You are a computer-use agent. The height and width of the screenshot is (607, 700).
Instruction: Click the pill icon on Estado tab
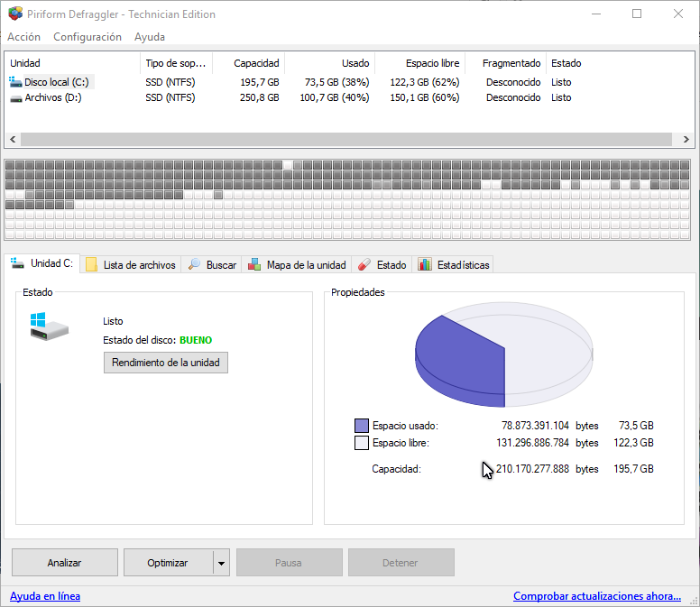tap(364, 264)
